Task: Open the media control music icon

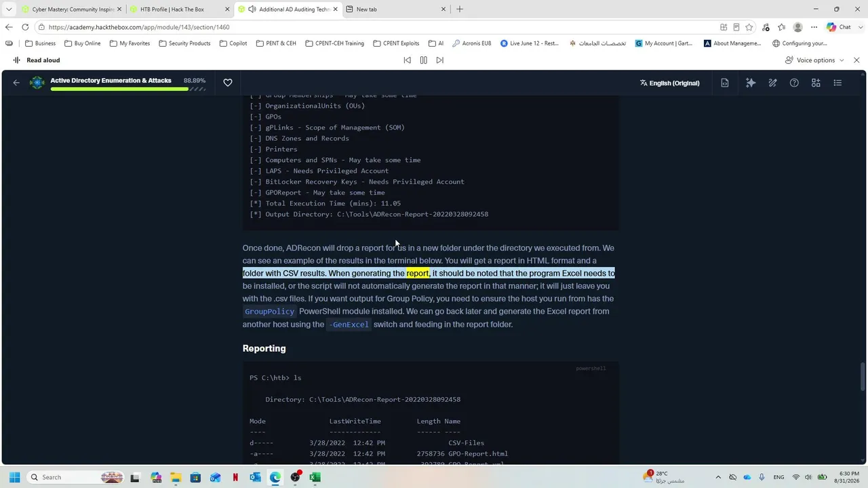Action: tap(766, 27)
